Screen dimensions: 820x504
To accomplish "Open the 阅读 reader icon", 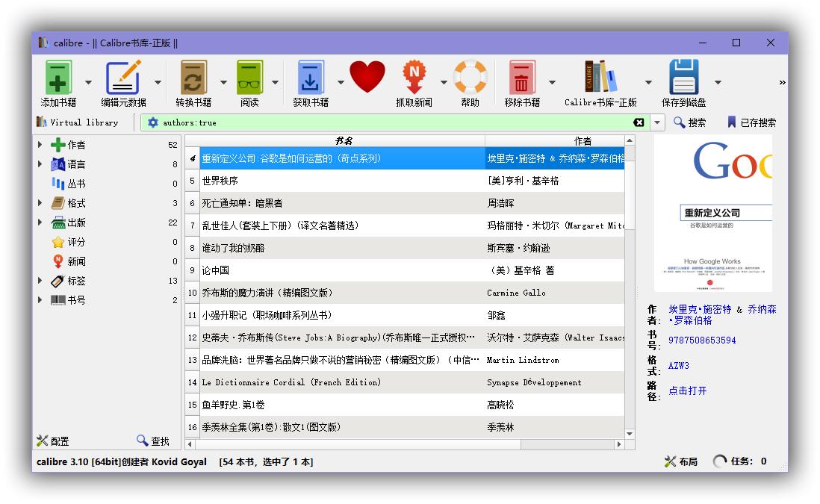I will 249,78.
